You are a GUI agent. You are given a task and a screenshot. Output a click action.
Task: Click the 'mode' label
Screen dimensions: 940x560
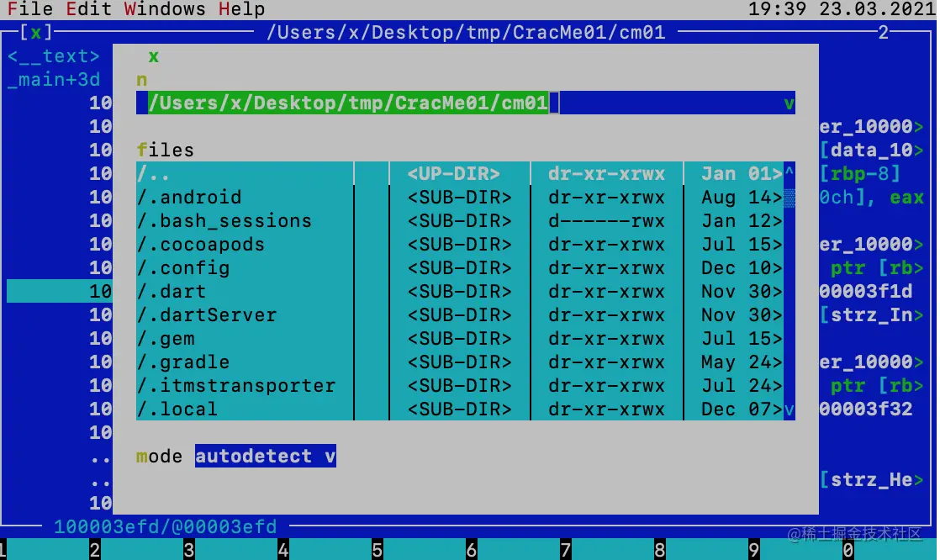[160, 457]
